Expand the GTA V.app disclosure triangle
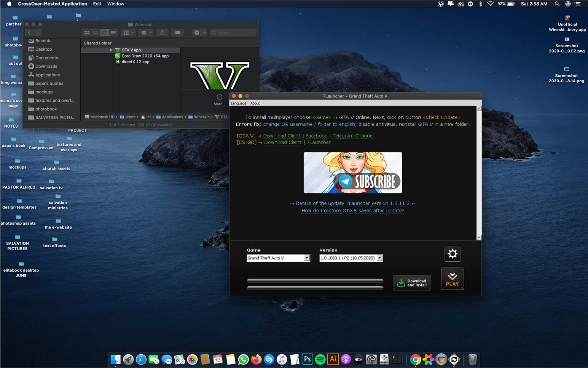The height and width of the screenshot is (368, 588). (x=111, y=50)
